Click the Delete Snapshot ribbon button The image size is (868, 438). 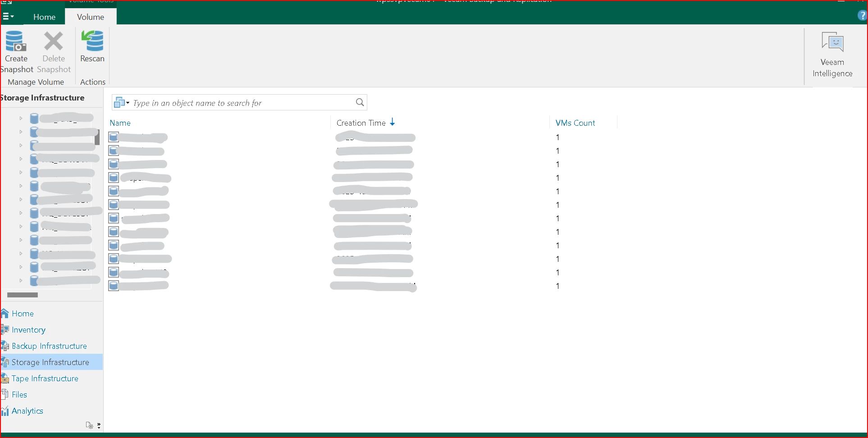(x=54, y=52)
